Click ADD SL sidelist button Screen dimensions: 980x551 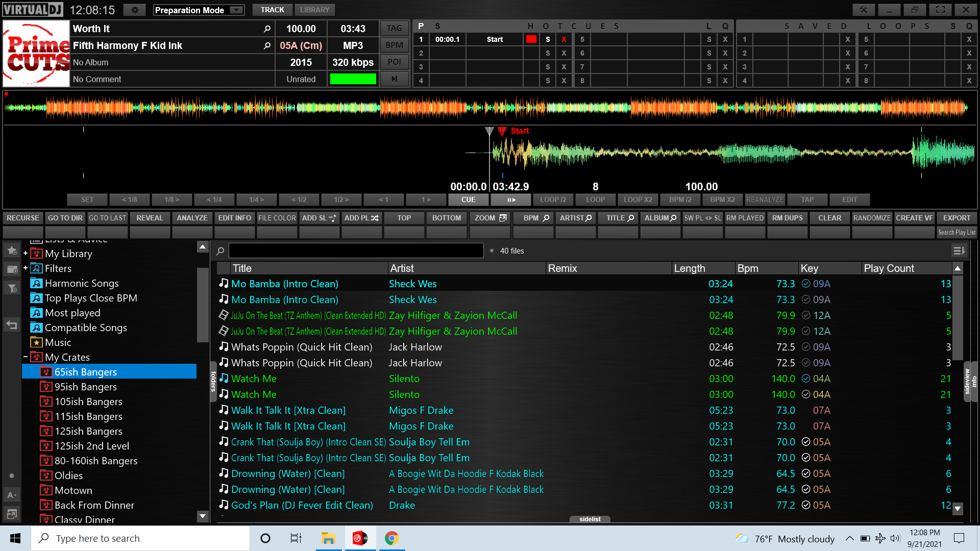coord(319,218)
